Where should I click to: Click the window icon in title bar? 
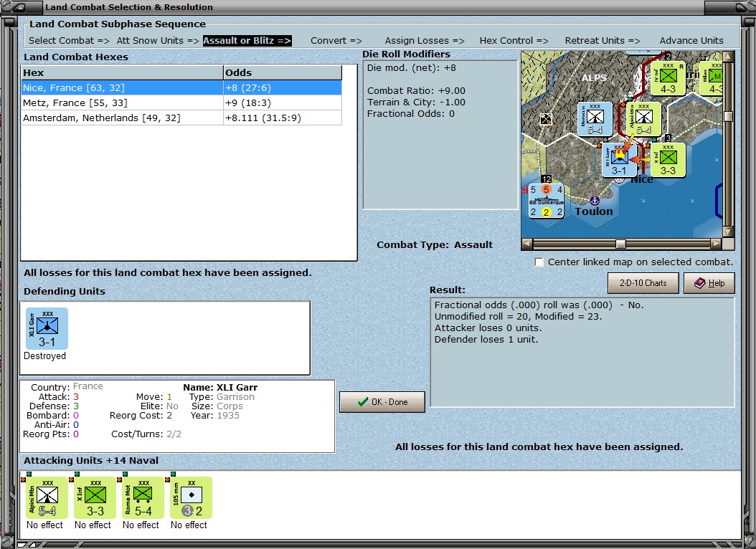[20, 6]
